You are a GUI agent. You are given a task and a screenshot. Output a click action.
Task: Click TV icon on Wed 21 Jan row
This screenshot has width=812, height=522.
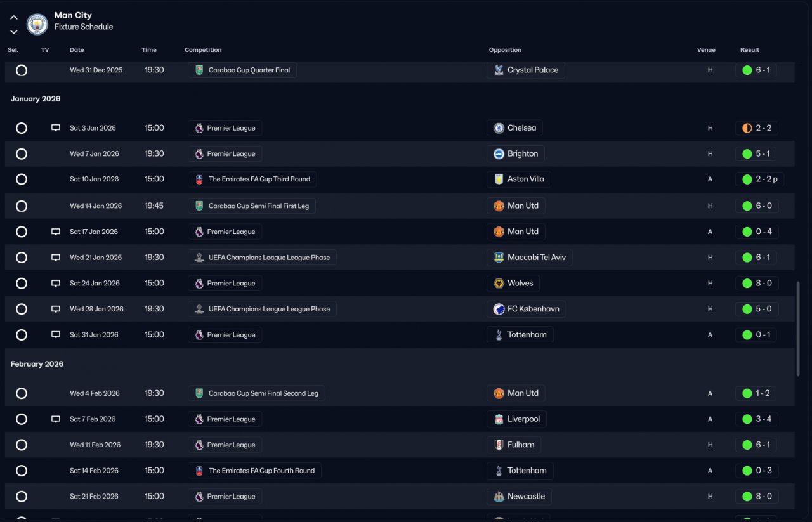click(x=56, y=258)
